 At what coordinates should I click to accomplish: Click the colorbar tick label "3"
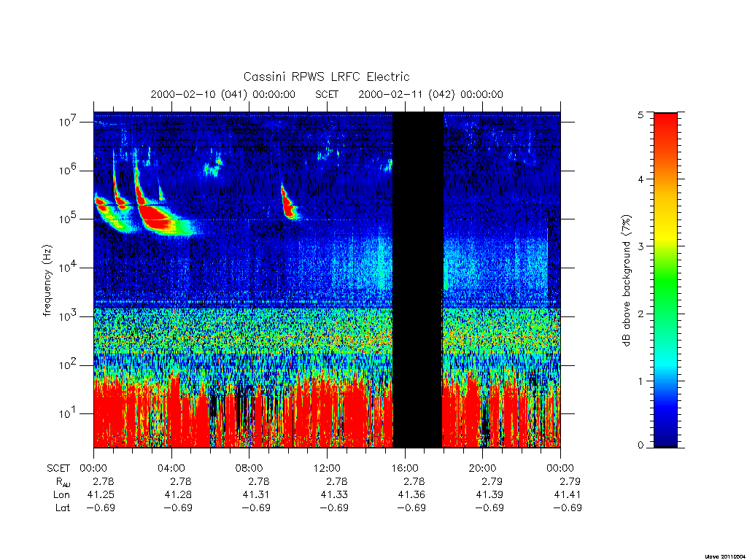(640, 246)
